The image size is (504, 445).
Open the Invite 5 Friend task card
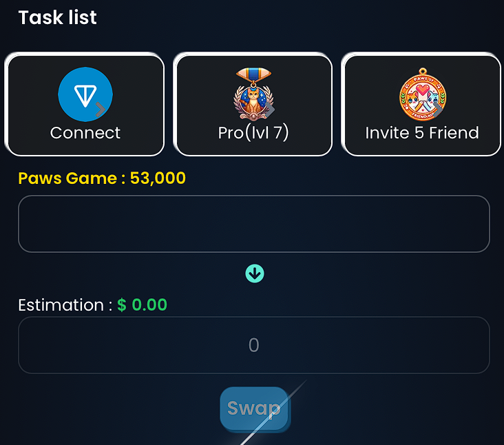422,105
